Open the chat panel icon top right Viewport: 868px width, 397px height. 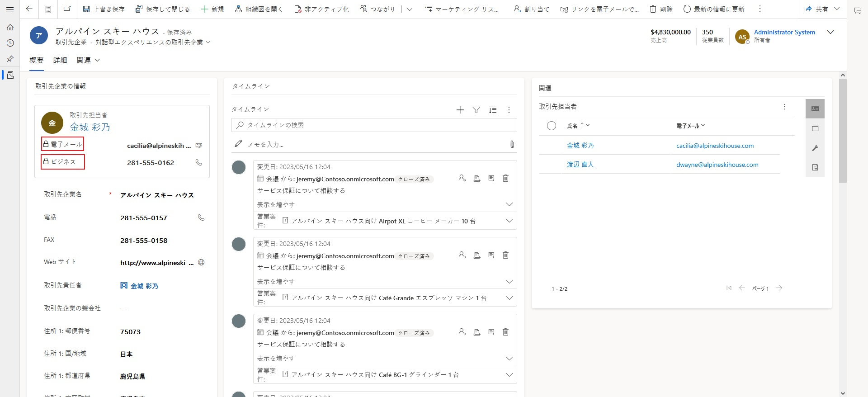point(857,10)
